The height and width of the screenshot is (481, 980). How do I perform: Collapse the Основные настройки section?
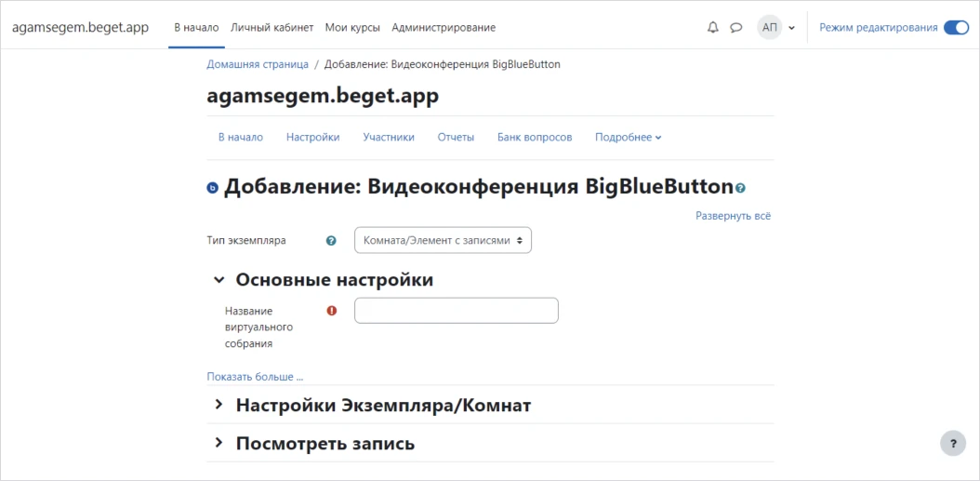point(219,280)
